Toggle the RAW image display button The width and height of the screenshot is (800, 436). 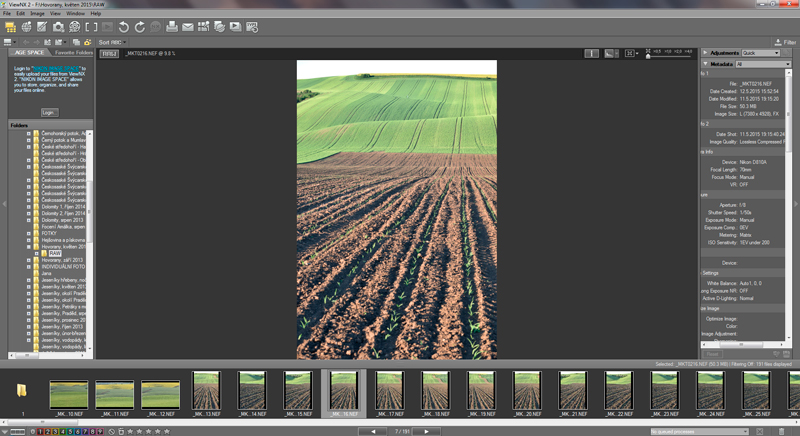click(x=109, y=54)
